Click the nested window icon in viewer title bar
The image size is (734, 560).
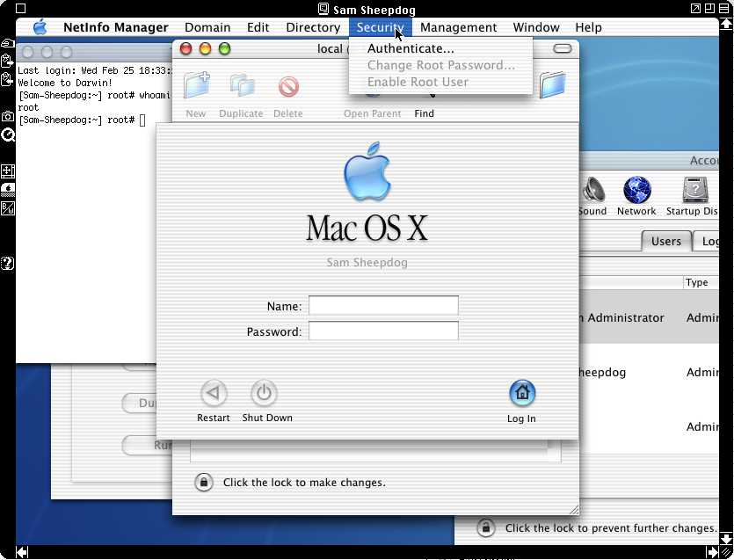709,8
